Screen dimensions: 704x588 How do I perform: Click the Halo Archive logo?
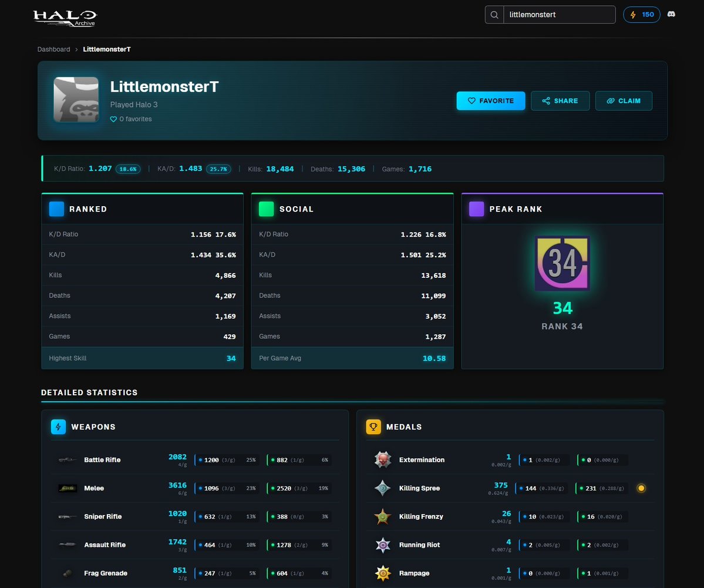point(65,18)
